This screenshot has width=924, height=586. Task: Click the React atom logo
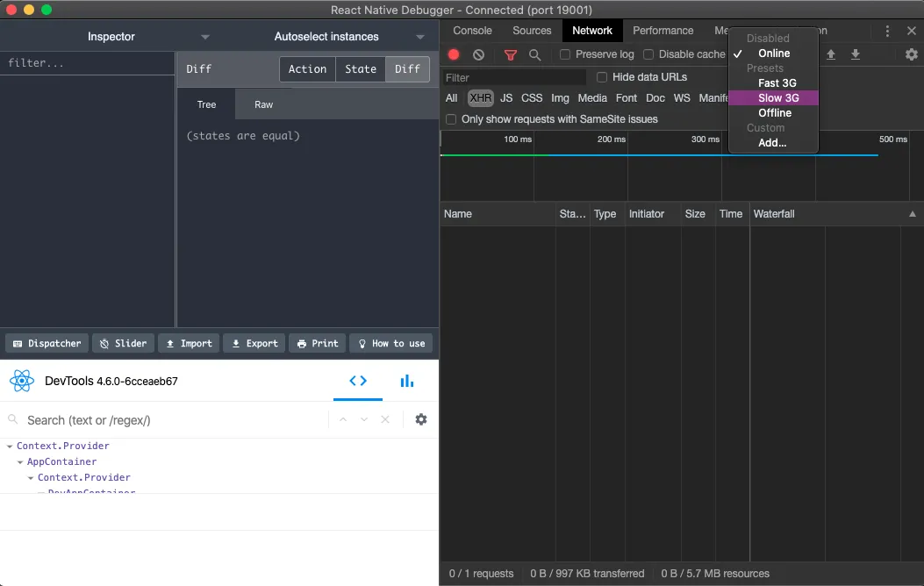pyautogui.click(x=22, y=381)
